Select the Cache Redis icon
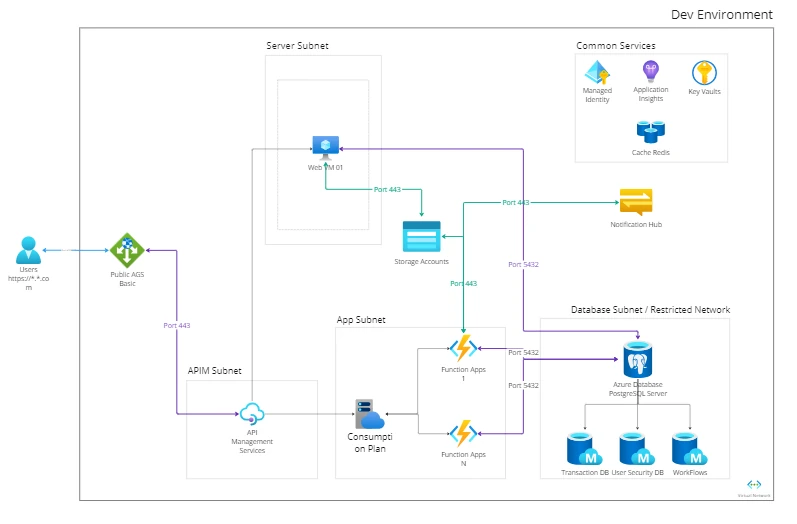The height and width of the screenshot is (524, 797). (x=651, y=132)
